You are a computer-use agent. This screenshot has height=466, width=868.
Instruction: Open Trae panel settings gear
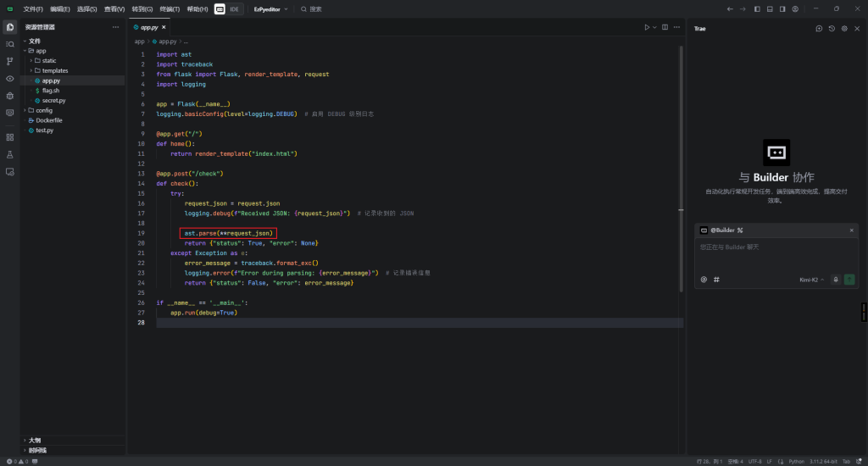pyautogui.click(x=844, y=28)
